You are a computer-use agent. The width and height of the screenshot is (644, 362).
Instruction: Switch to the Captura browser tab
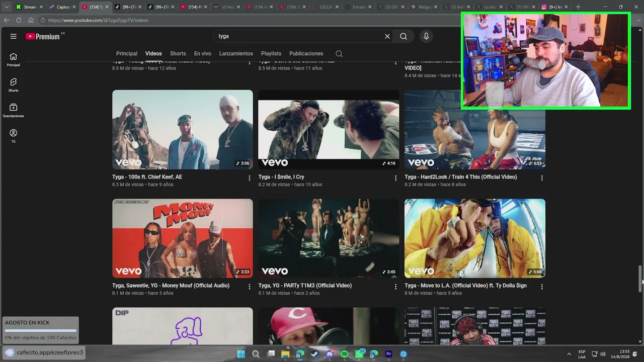pos(61,7)
